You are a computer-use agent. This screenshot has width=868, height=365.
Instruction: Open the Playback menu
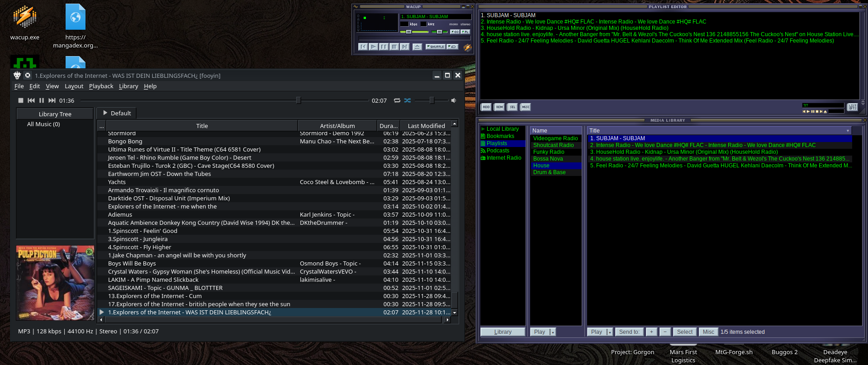101,86
